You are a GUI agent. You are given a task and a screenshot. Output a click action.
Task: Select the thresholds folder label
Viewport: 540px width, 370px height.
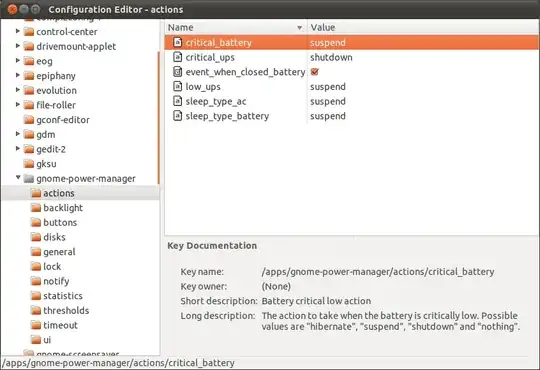(x=66, y=310)
